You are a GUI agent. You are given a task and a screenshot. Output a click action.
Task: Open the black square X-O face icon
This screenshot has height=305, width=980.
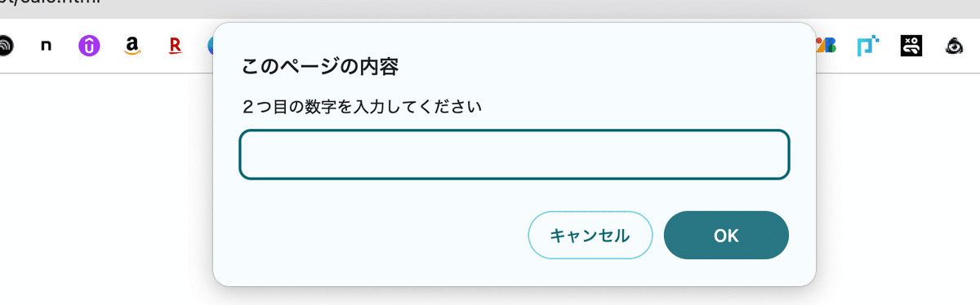coord(911,46)
